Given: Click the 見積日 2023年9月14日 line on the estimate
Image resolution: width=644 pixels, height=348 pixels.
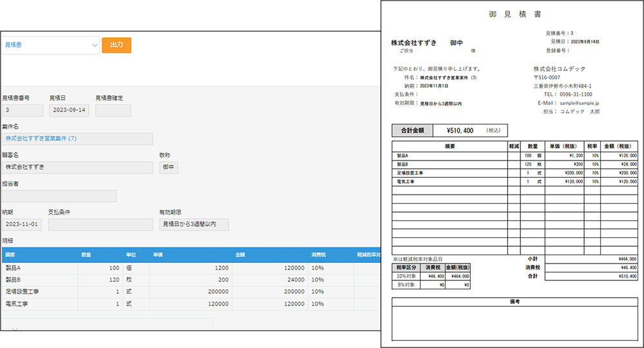Looking at the screenshot, I should [574, 41].
